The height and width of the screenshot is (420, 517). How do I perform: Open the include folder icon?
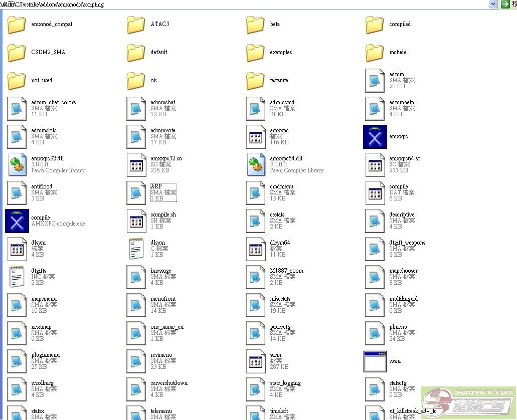375,53
